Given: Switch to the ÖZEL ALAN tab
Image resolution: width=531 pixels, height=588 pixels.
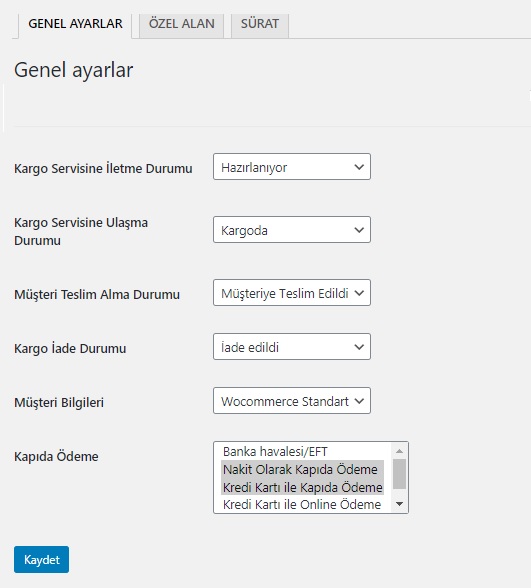Looking at the screenshot, I should 182,24.
